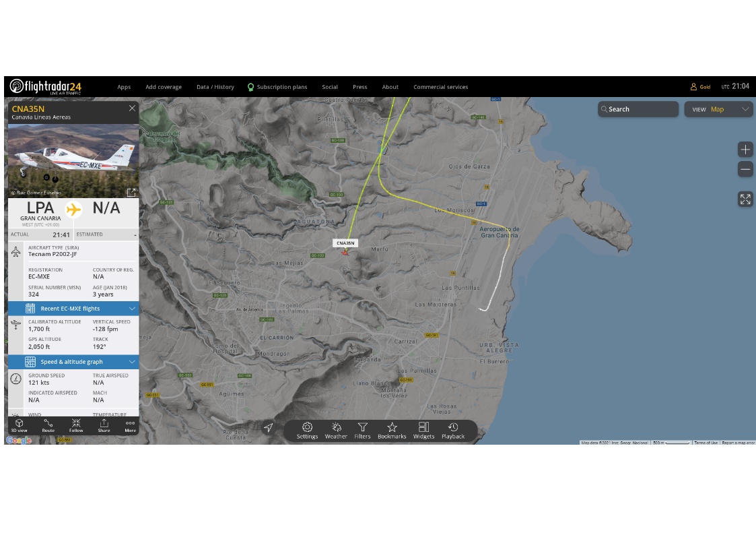
Task: Zoom out on the map
Action: pos(745,169)
